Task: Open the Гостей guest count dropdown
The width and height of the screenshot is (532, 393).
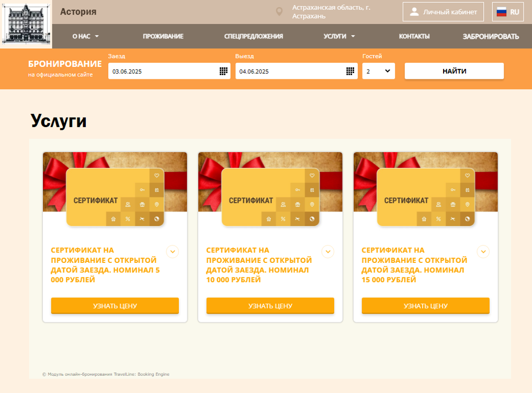Action: point(379,71)
